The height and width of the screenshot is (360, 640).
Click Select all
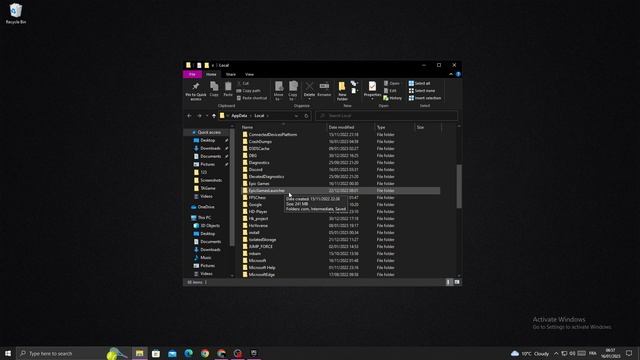click(419, 83)
